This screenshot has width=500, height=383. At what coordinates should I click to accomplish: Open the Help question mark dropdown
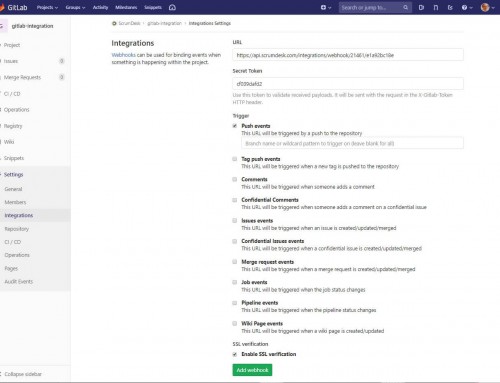467,7
